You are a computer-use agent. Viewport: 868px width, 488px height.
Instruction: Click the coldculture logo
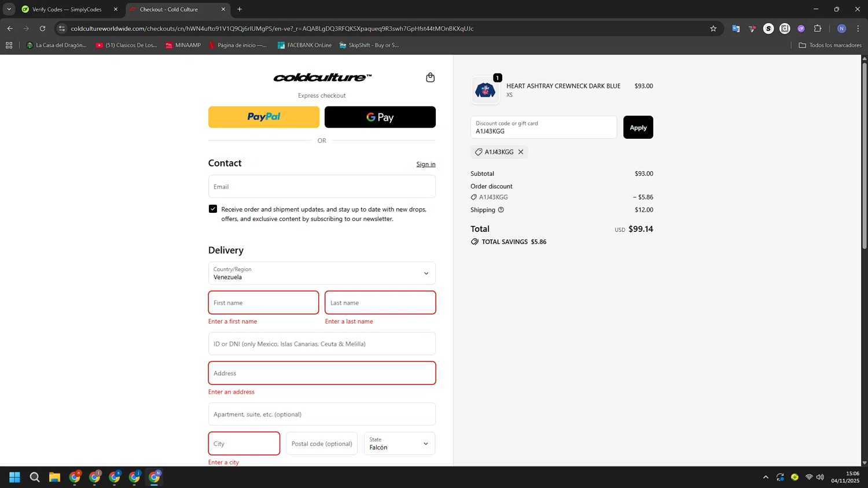(x=322, y=77)
